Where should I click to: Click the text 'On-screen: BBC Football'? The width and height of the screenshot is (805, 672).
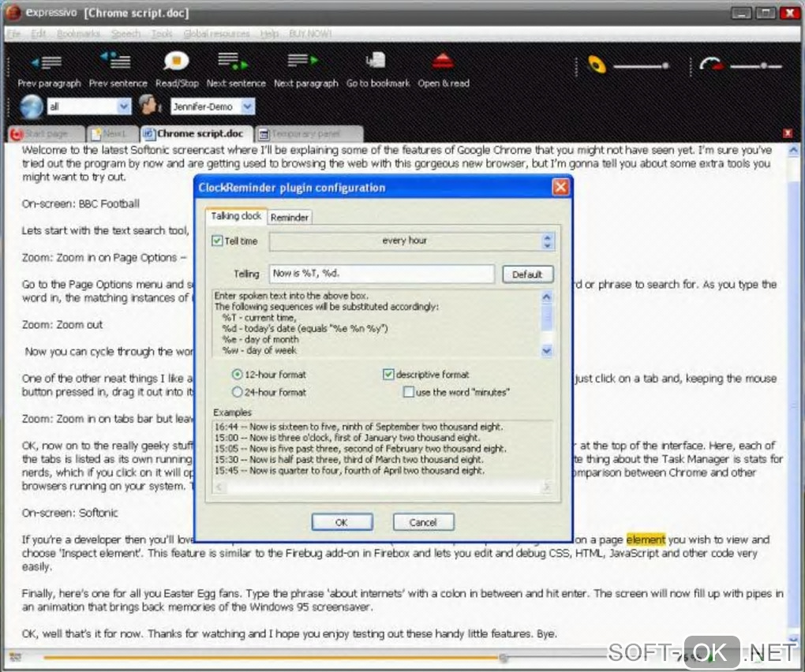[x=80, y=204]
